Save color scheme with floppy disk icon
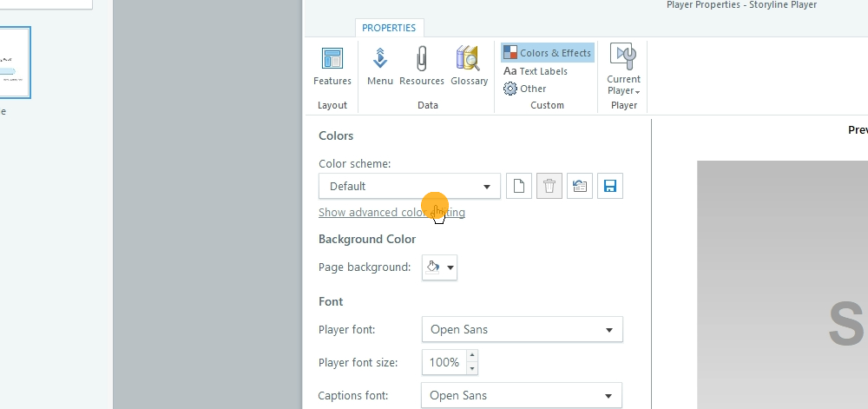The height and width of the screenshot is (409, 868). [x=609, y=186]
